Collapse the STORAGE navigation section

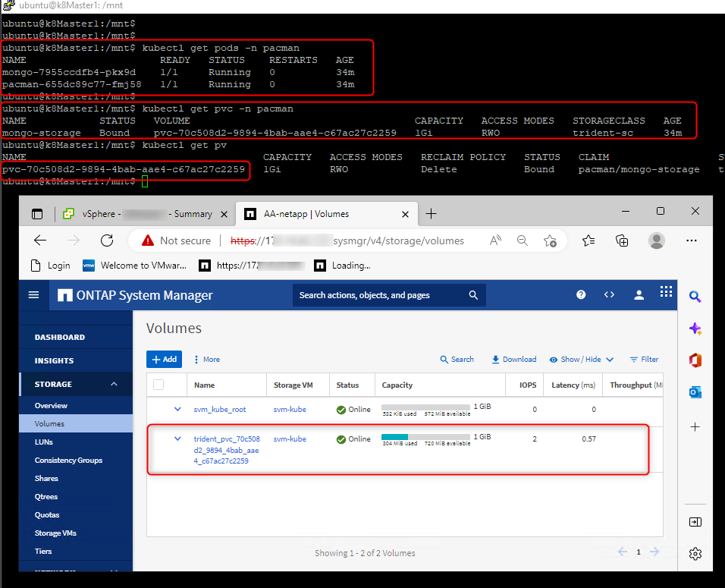[115, 385]
